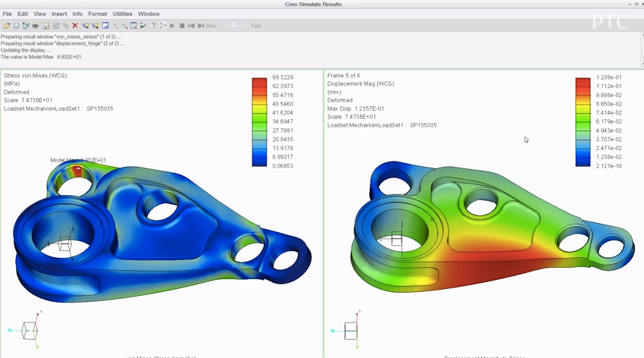Click the 'Updating the display' message line

click(26, 50)
